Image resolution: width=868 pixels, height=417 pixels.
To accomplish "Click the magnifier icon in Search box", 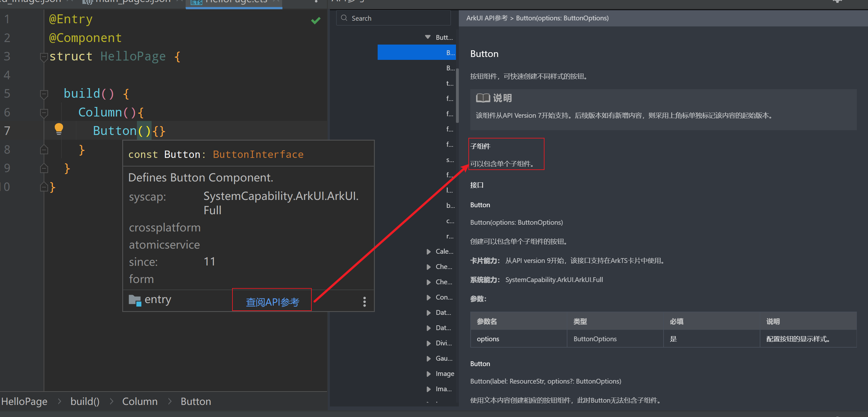I will [x=344, y=18].
